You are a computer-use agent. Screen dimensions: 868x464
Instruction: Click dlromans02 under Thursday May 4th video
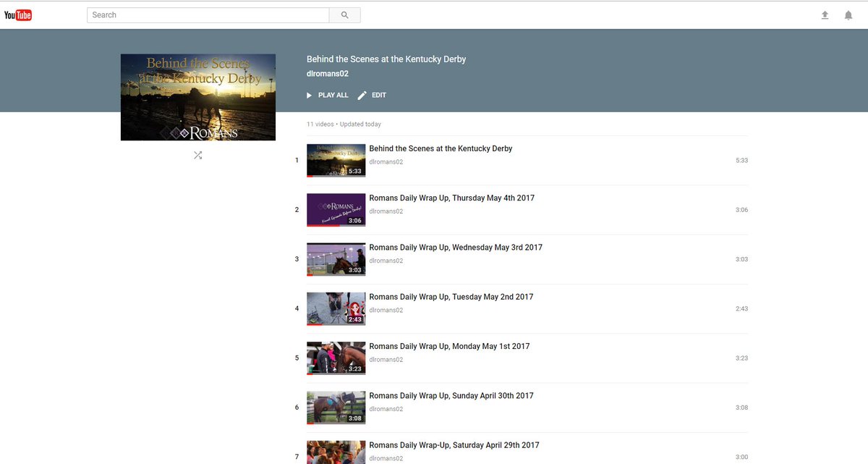[386, 211]
